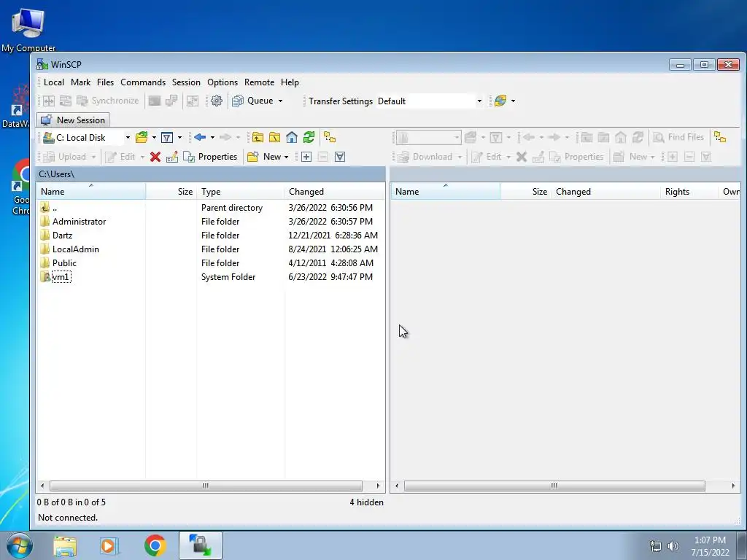The width and height of the screenshot is (747, 560).
Task: Expand the Queue dropdown arrow
Action: point(280,101)
